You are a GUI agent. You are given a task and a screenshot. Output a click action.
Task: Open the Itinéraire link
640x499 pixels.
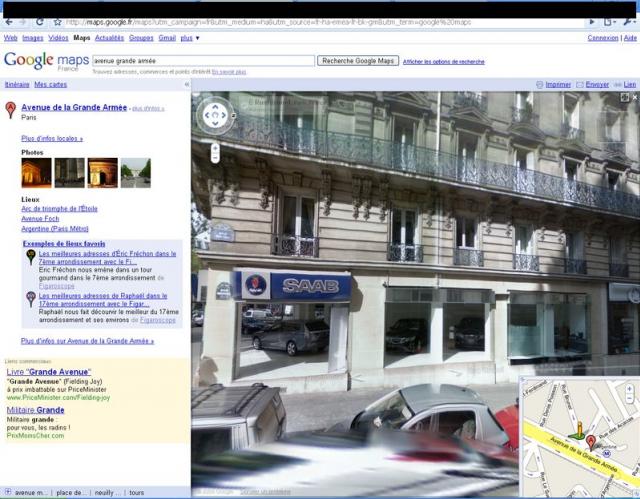(x=17, y=84)
